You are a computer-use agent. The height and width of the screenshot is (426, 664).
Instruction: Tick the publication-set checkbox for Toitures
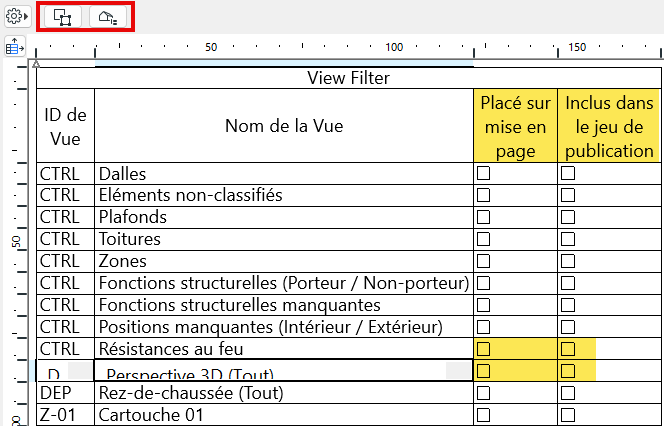[568, 239]
